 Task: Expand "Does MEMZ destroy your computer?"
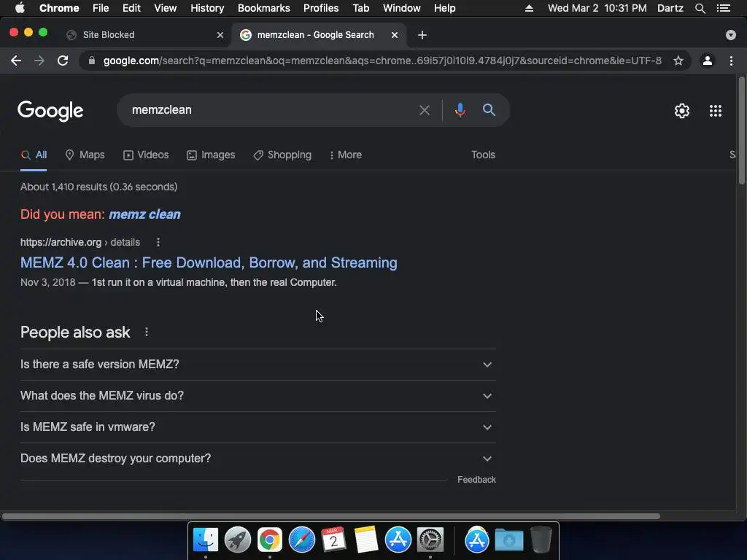pyautogui.click(x=258, y=459)
